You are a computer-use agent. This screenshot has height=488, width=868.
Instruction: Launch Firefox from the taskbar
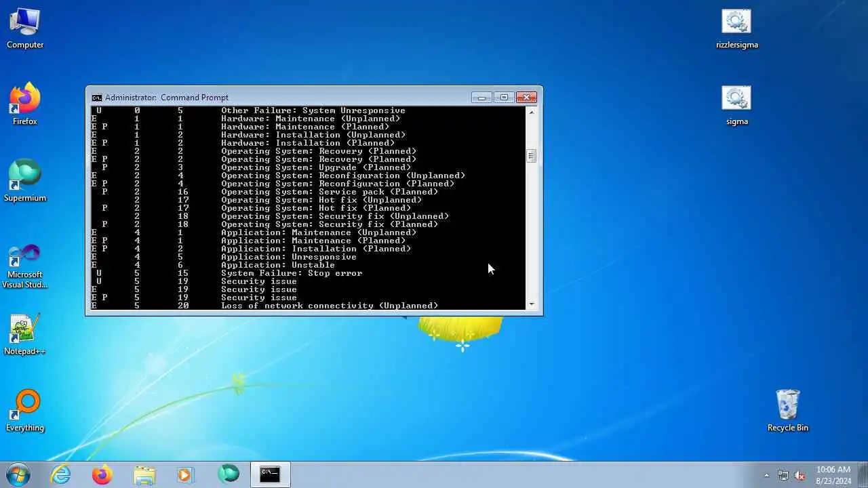(102, 475)
